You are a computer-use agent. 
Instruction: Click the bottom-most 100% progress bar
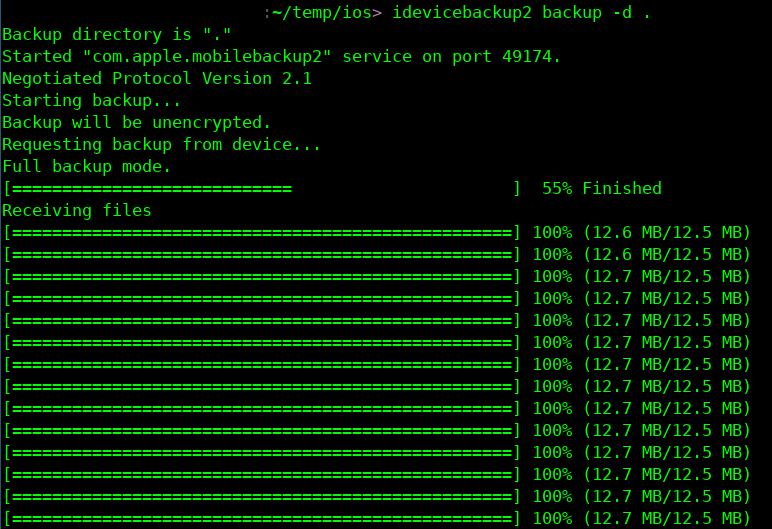[x=262, y=518]
